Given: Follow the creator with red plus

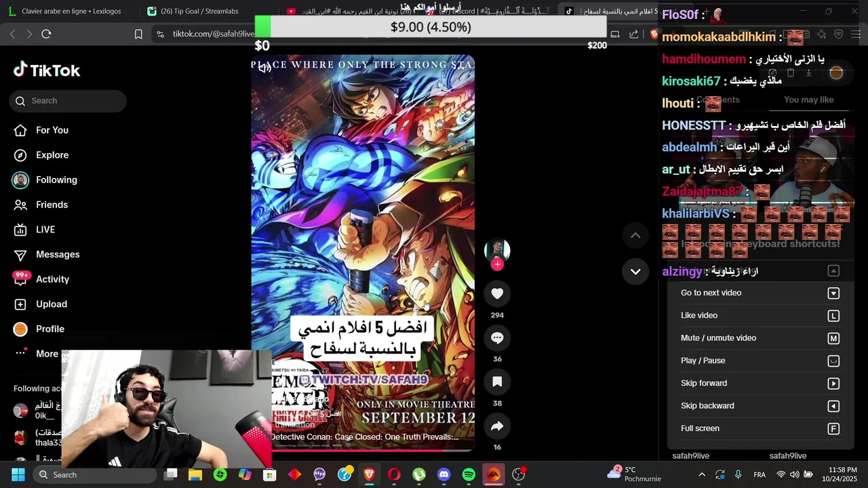Looking at the screenshot, I should click(497, 264).
